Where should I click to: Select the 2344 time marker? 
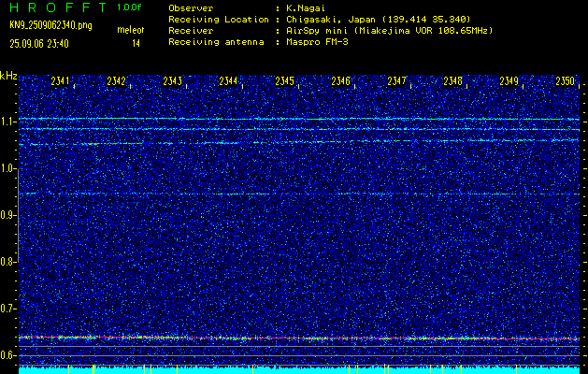pos(228,81)
